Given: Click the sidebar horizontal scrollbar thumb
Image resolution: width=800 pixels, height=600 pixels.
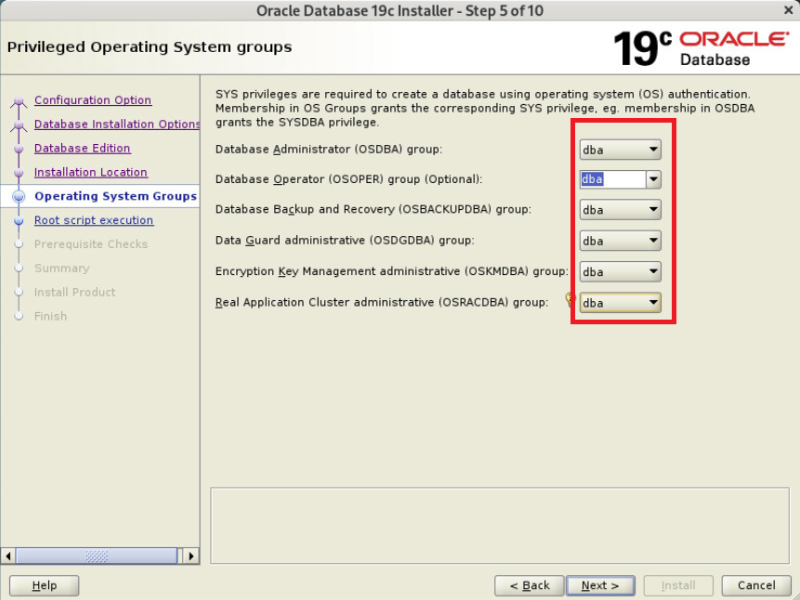Looking at the screenshot, I should point(96,556).
